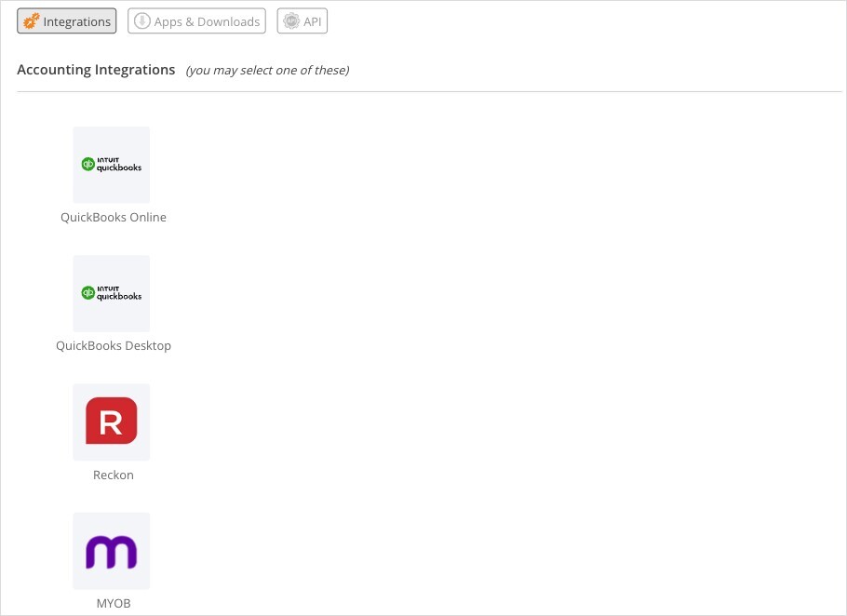Click the orange gears Integrations icon

pos(32,21)
